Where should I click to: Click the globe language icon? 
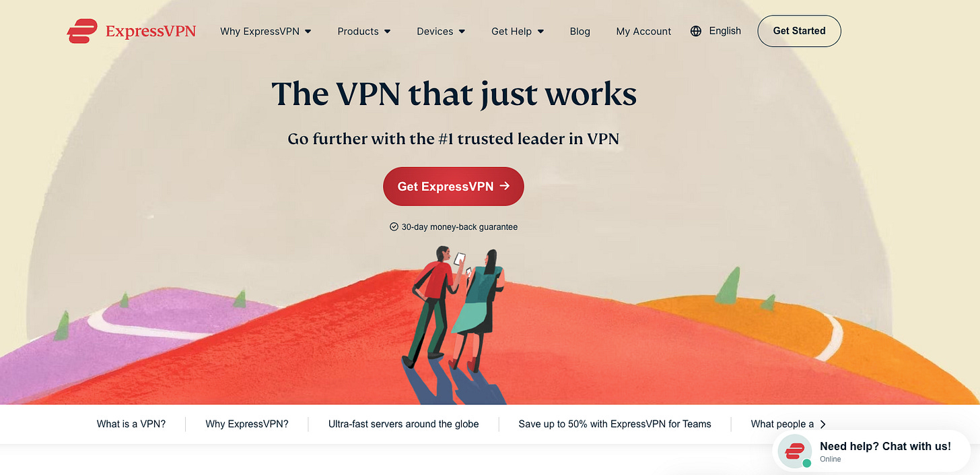click(696, 31)
